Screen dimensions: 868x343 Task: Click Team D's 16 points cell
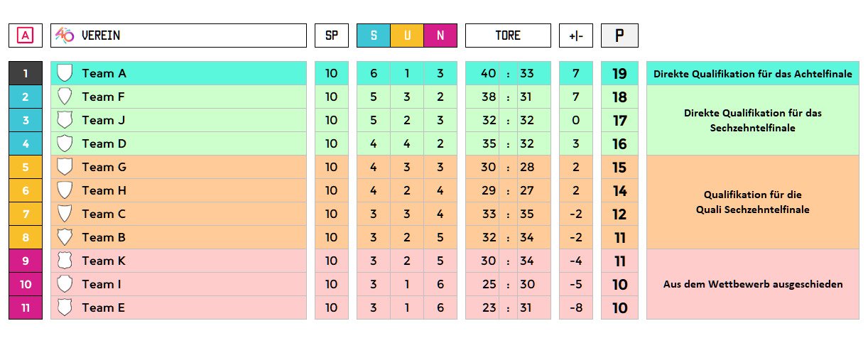click(x=619, y=143)
